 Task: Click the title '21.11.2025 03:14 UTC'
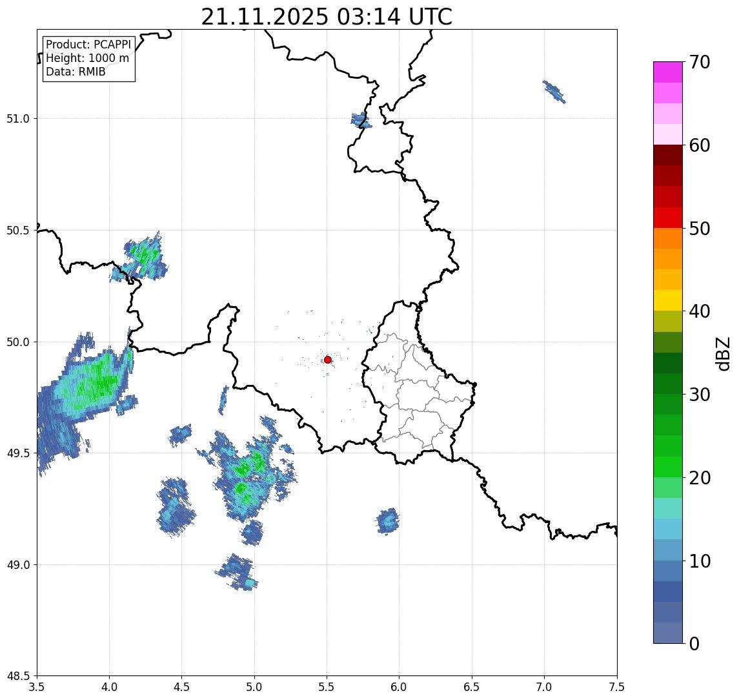[327, 17]
